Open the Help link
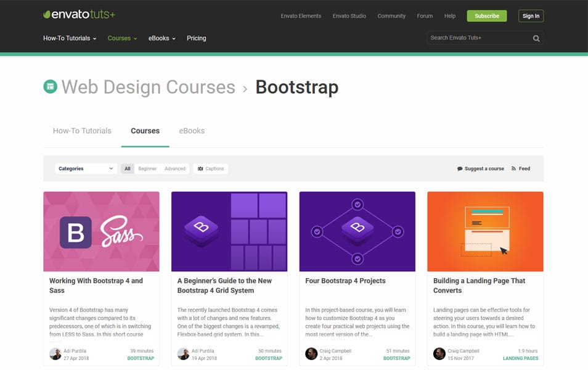The width and height of the screenshot is (588, 370). pyautogui.click(x=449, y=16)
